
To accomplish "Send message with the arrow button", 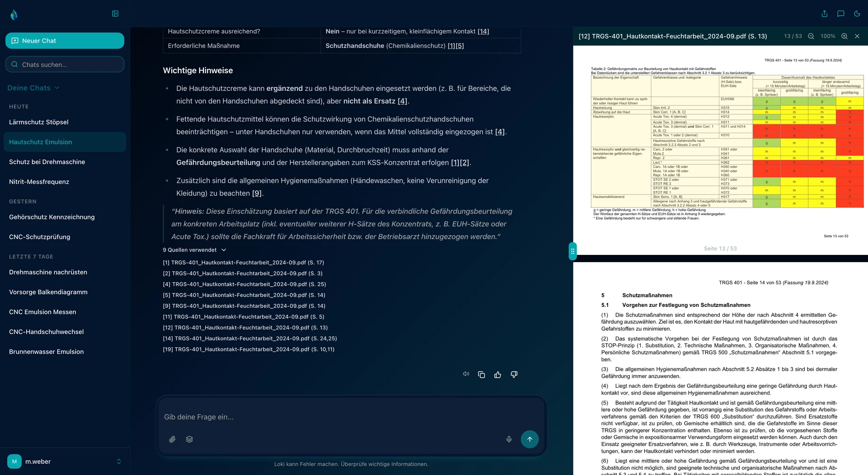I will coord(530,439).
